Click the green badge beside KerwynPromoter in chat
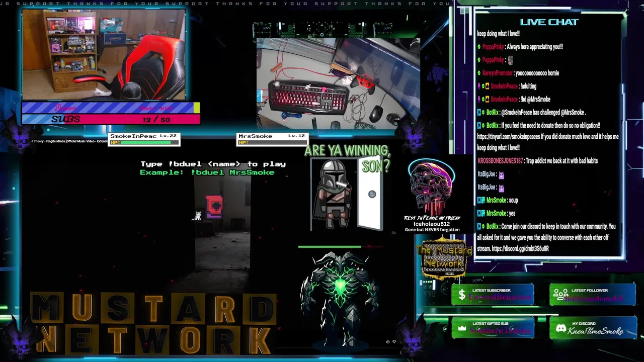The image size is (644, 362). 479,73
